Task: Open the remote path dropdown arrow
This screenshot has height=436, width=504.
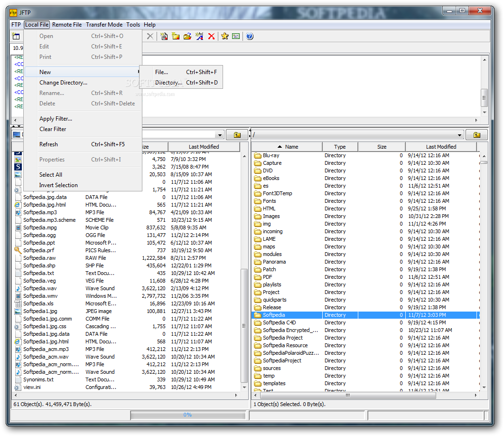Action: pos(460,135)
